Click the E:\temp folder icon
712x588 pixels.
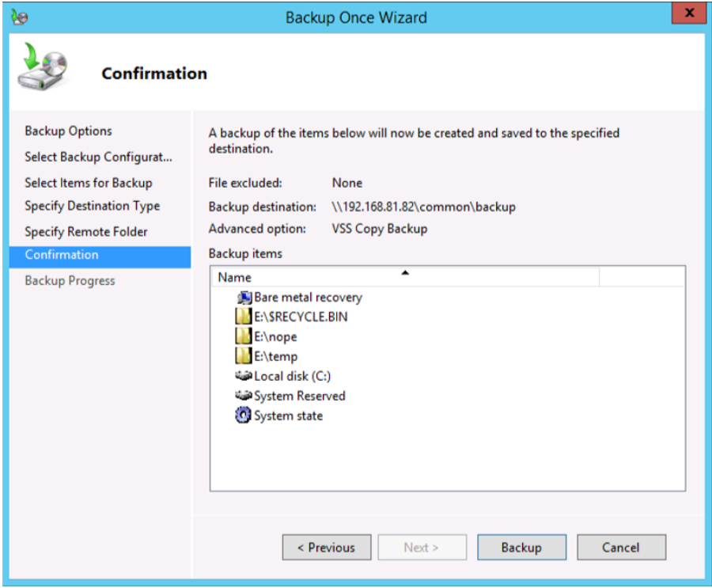pos(244,357)
